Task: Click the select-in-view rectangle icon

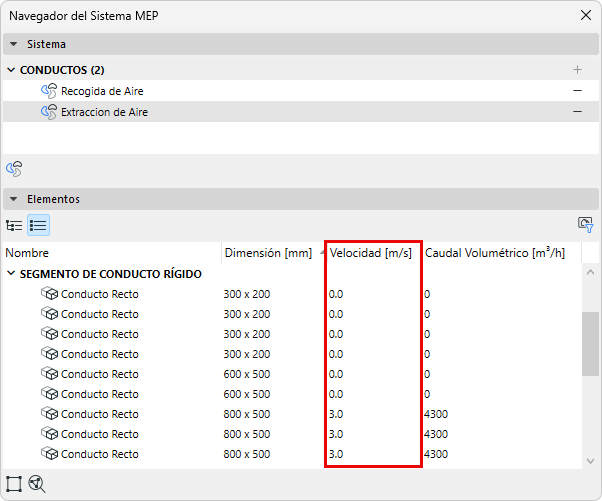Action: point(14,484)
